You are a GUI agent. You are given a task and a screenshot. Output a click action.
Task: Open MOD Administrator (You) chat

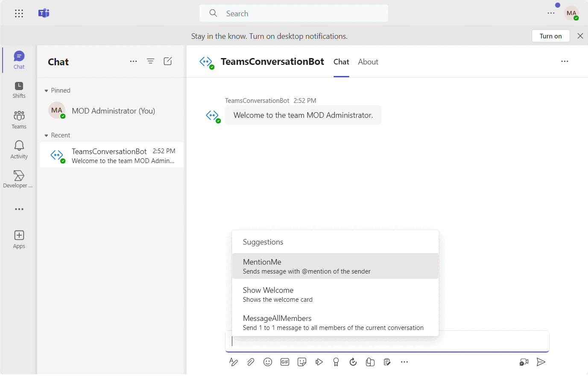tap(112, 111)
